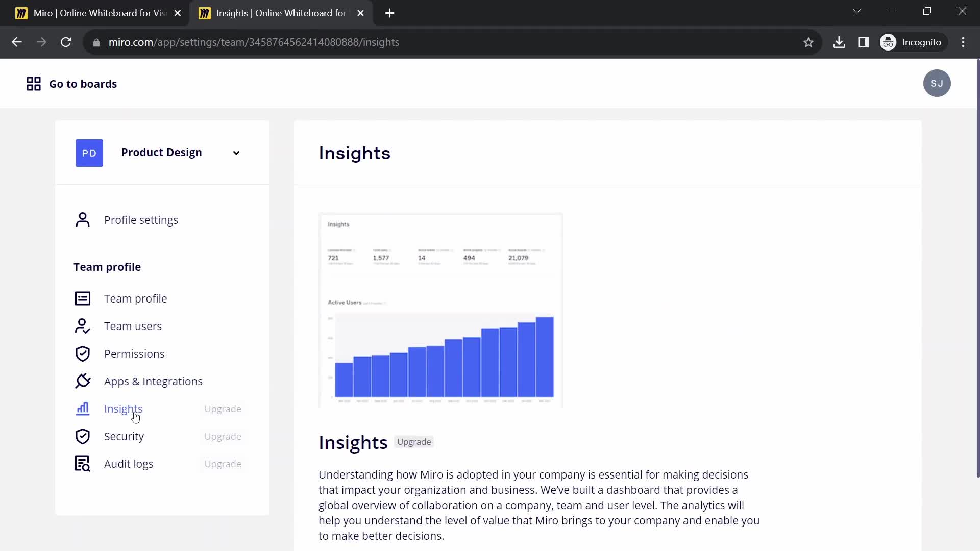980x551 pixels.
Task: Select the Audit logs menu item
Action: 129,464
